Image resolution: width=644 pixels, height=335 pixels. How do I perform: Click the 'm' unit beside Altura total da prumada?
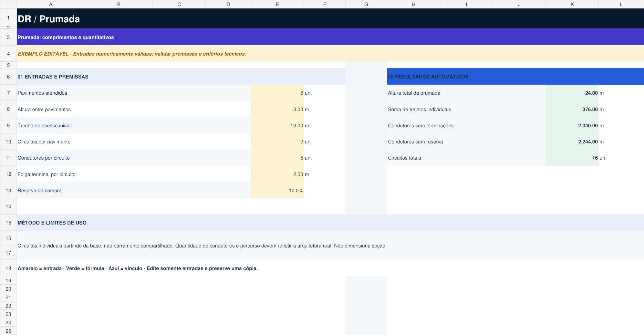[x=602, y=93]
